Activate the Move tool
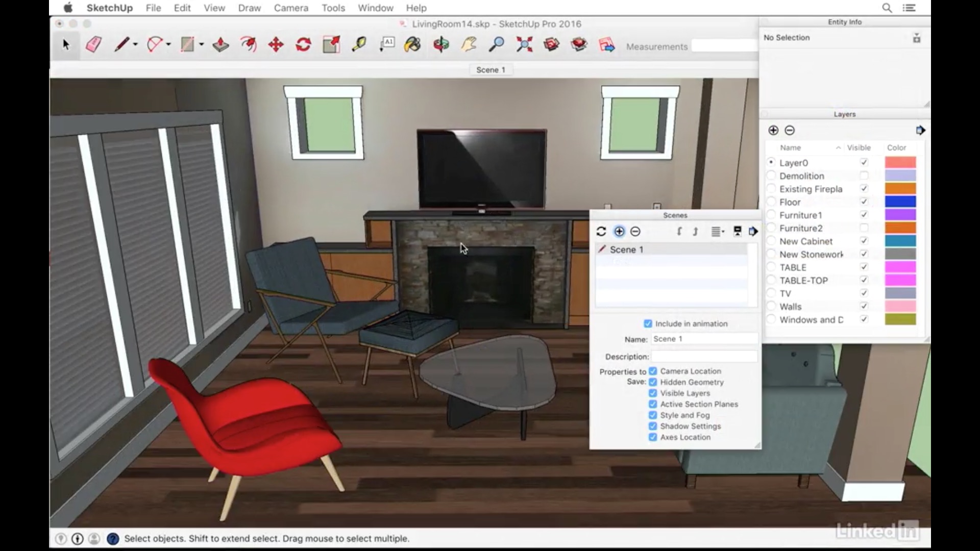Screen dimensions: 980x551 [x=276, y=45]
